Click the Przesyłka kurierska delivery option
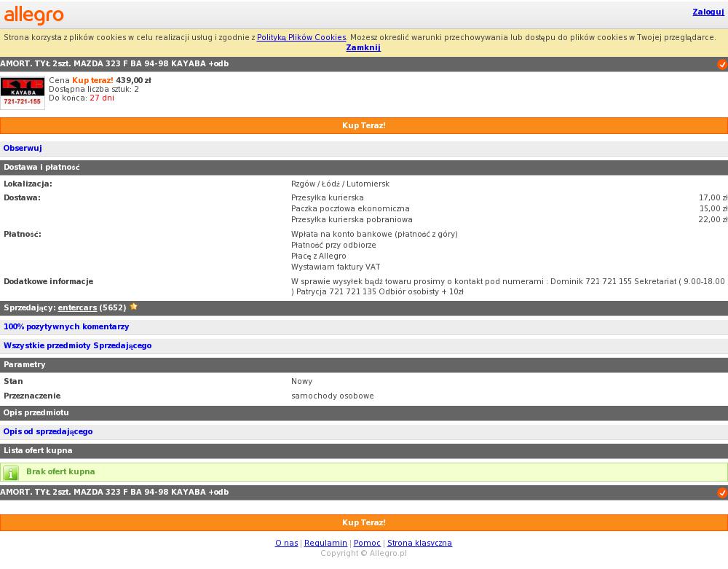 [x=328, y=198]
